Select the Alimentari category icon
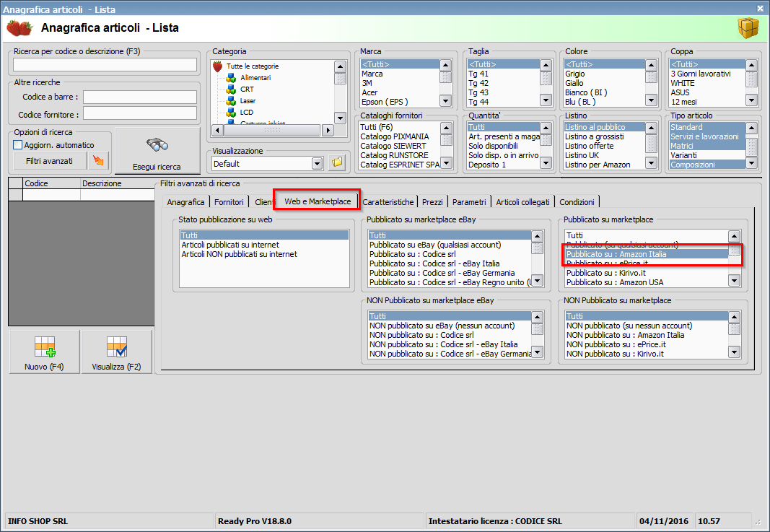770x532 pixels. (231, 78)
